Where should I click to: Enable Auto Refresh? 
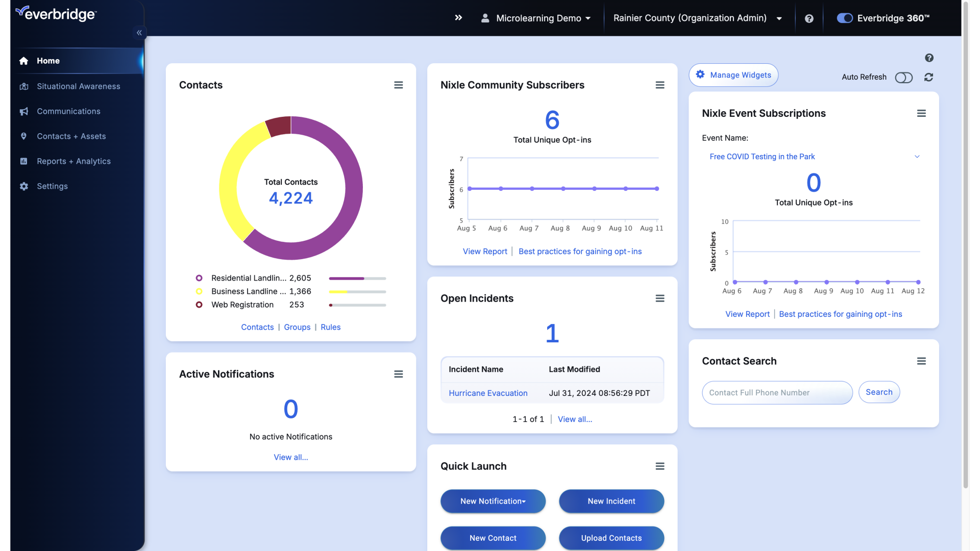(904, 78)
